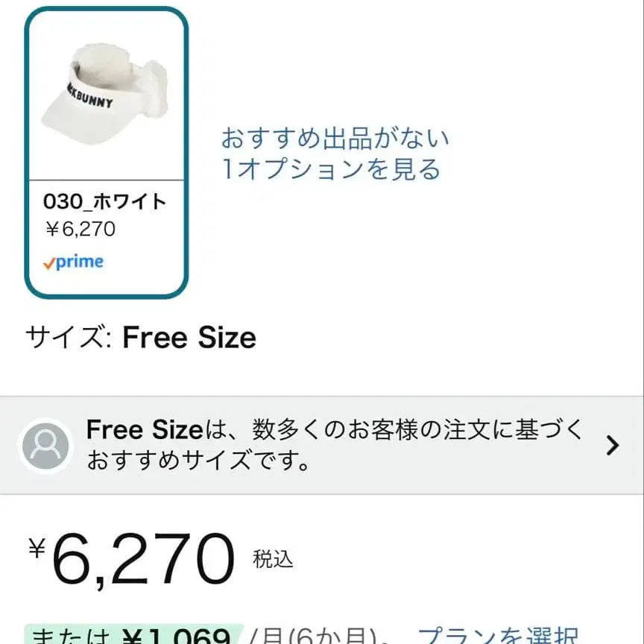Screen dimensions: 644x644
Task: Click the gray user avatar icon
Action: pyautogui.click(x=46, y=446)
